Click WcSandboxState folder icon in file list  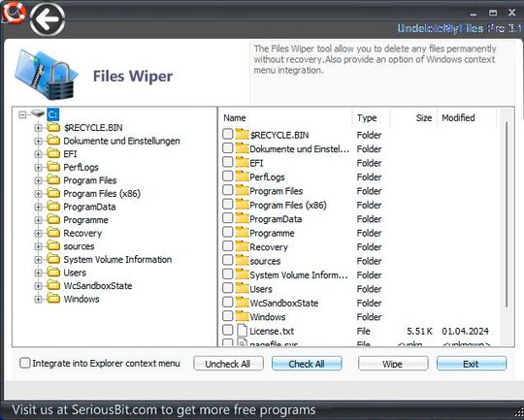pos(242,303)
